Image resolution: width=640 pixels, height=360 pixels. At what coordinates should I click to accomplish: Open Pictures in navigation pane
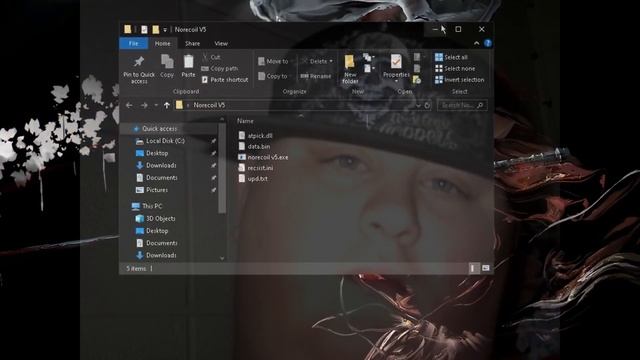[x=152, y=190]
